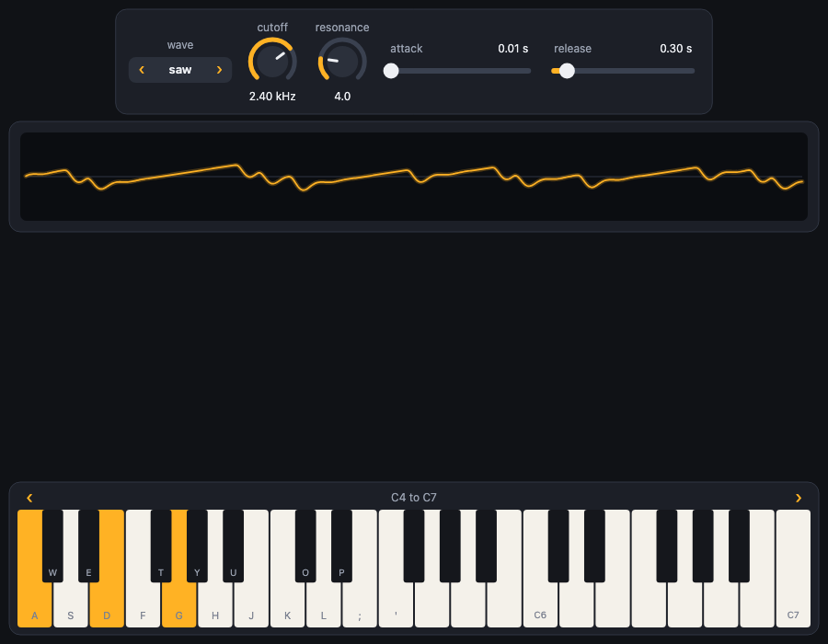Click the 'attack' label text

click(406, 49)
